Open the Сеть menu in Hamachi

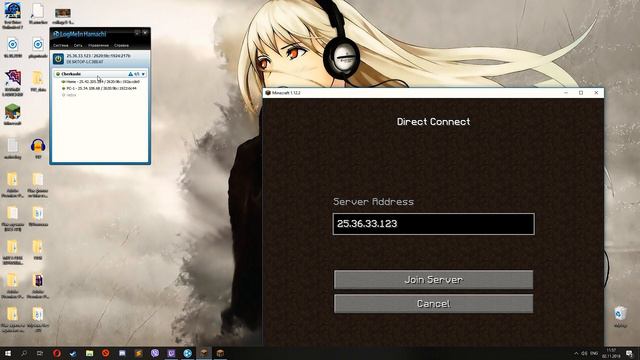point(78,45)
